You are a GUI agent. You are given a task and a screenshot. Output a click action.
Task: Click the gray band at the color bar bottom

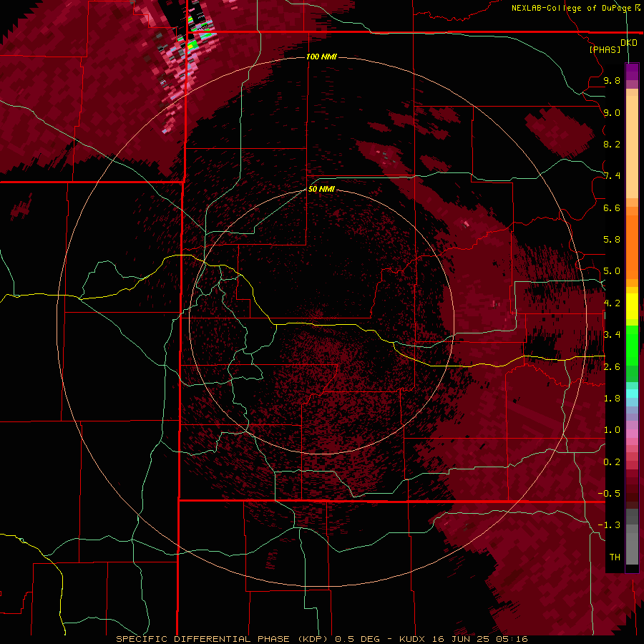click(632, 537)
